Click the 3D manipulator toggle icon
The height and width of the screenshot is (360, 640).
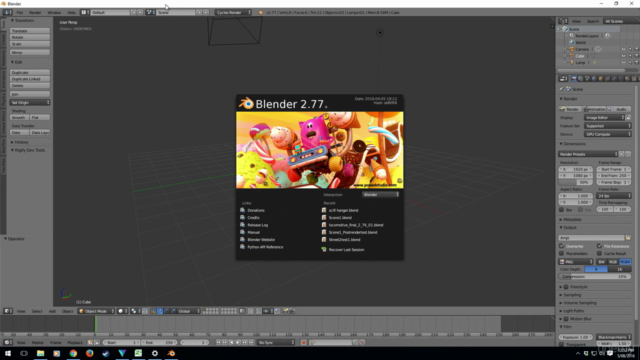point(153,311)
